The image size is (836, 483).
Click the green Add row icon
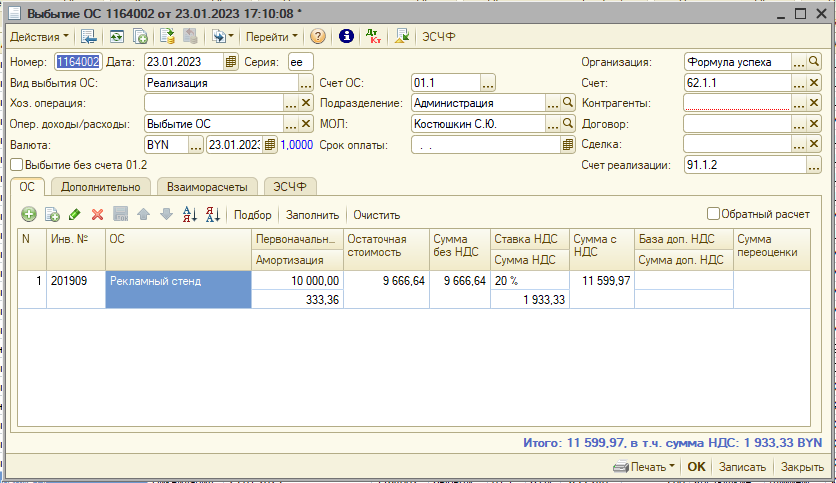[28, 214]
